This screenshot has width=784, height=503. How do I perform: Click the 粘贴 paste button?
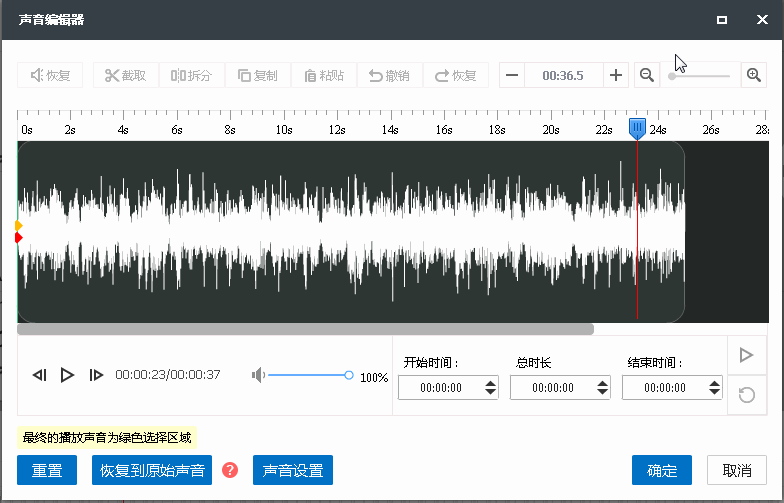(x=324, y=76)
